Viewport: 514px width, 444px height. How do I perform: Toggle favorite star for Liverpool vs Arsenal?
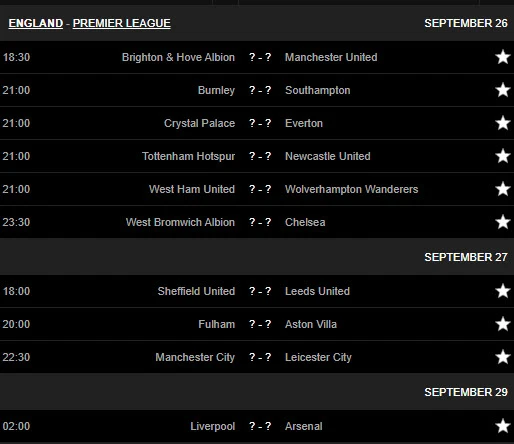tap(503, 426)
